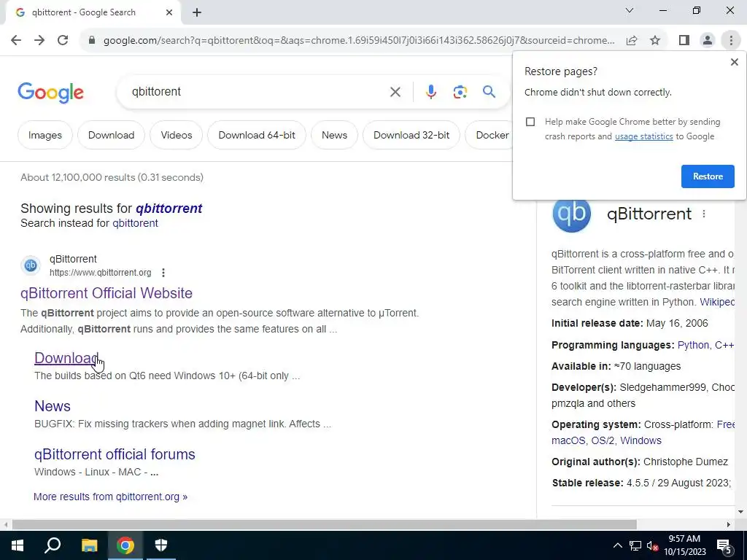Viewport: 747px width, 560px height.
Task: Clear the search box text
Action: 395,92
